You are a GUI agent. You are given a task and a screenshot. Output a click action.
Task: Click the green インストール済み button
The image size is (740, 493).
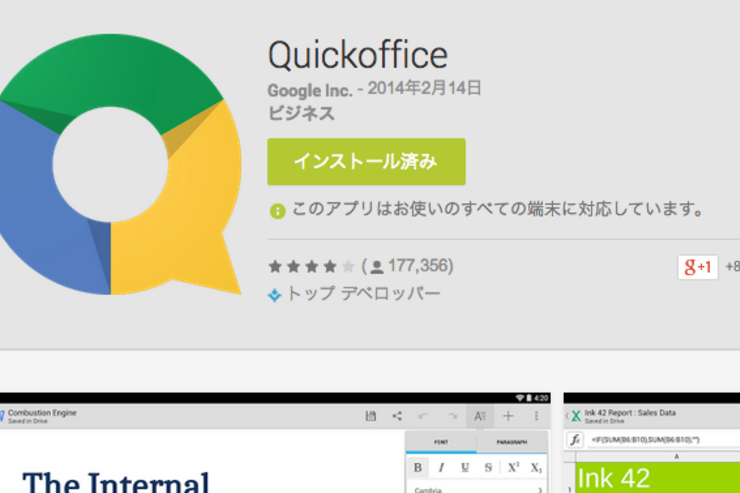tap(366, 161)
